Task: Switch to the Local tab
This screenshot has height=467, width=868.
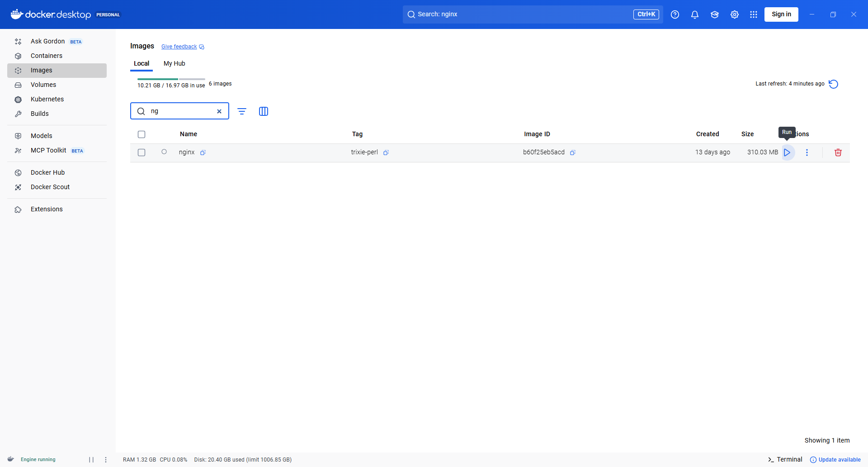Action: click(x=142, y=63)
